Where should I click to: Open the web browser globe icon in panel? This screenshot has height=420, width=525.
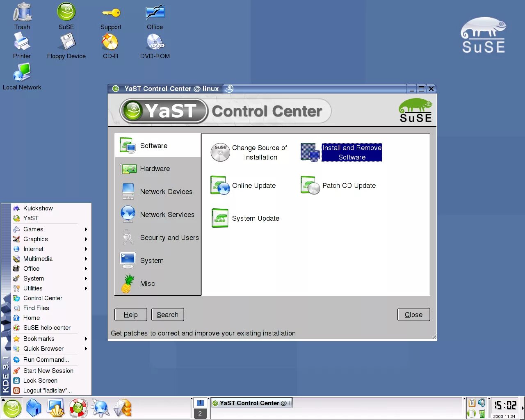(x=100, y=408)
